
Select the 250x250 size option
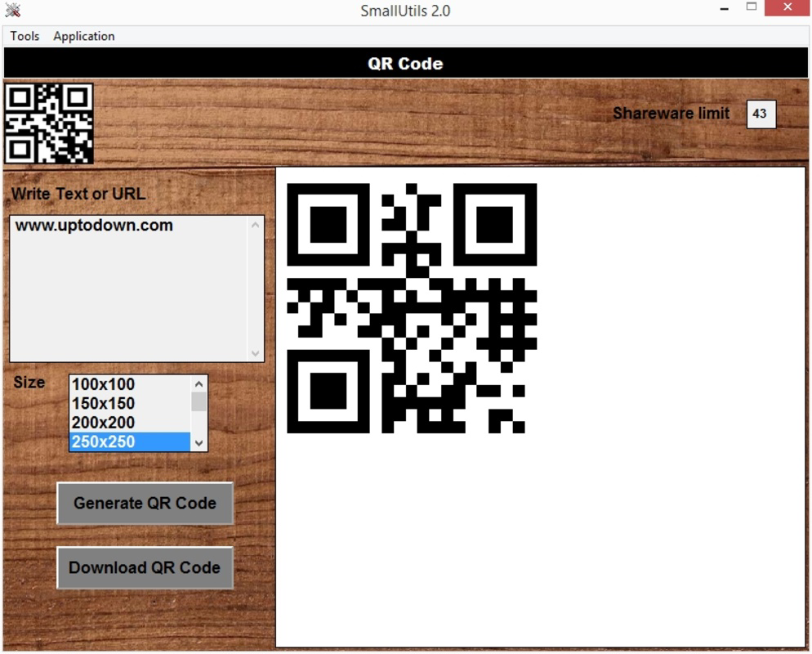pos(129,441)
